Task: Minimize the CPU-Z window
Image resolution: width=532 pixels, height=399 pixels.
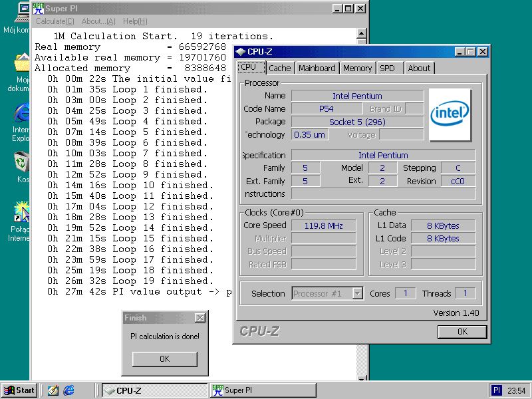Action: coord(460,52)
